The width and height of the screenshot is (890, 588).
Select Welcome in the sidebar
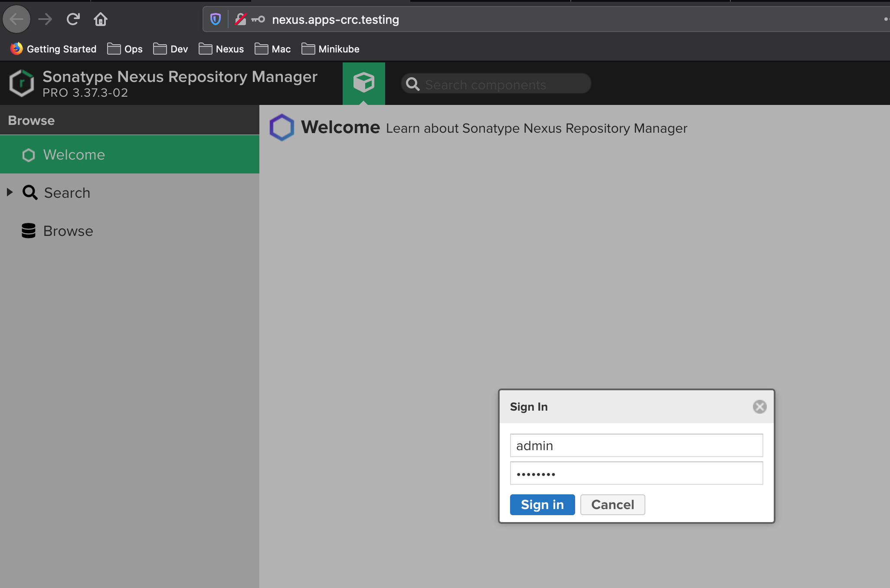click(x=74, y=155)
